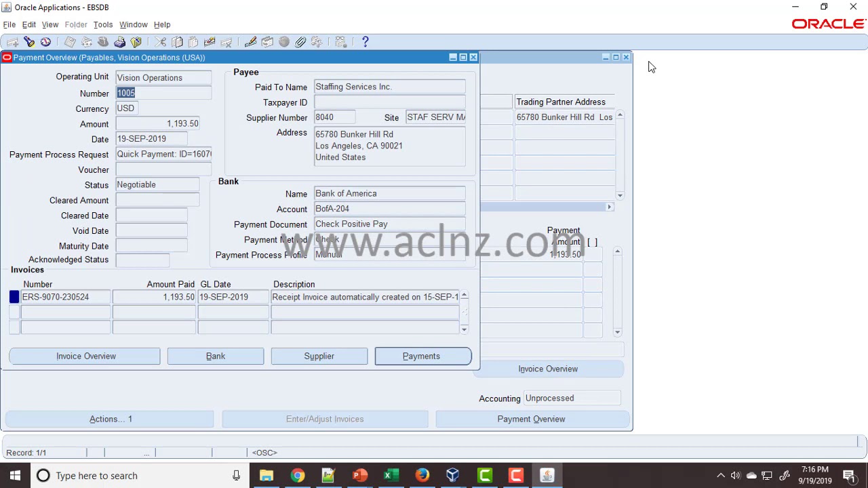Click the Supplier button
868x488 pixels.
click(x=319, y=356)
